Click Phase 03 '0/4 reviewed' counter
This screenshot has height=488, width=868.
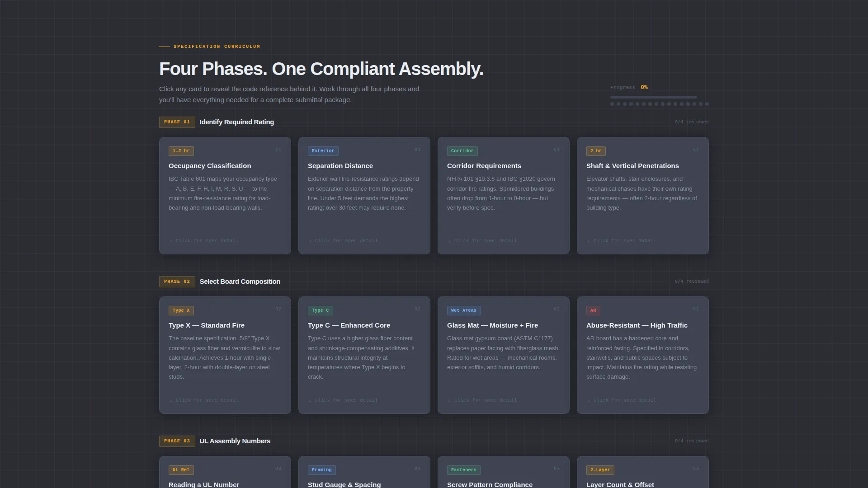click(692, 441)
